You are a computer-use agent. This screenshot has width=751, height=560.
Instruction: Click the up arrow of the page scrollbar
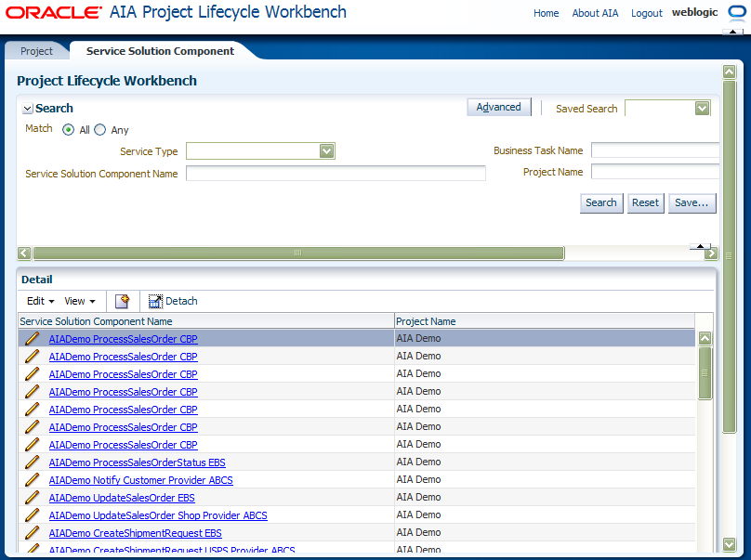click(729, 72)
